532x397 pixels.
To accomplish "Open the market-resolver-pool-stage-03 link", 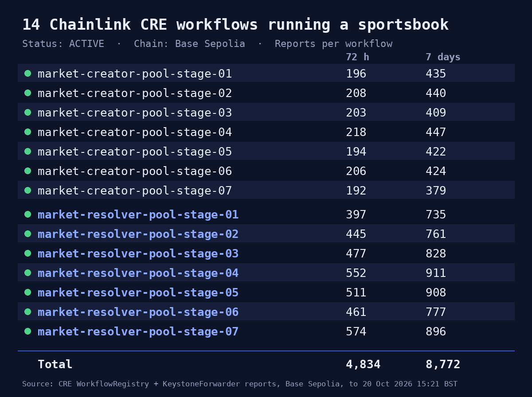I will [x=138, y=254].
